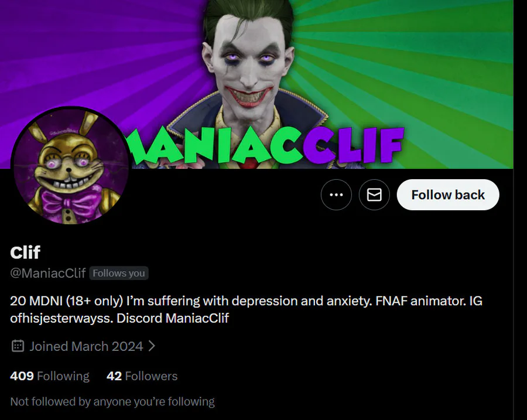Select the @ManiacClif handle text

[x=48, y=273]
